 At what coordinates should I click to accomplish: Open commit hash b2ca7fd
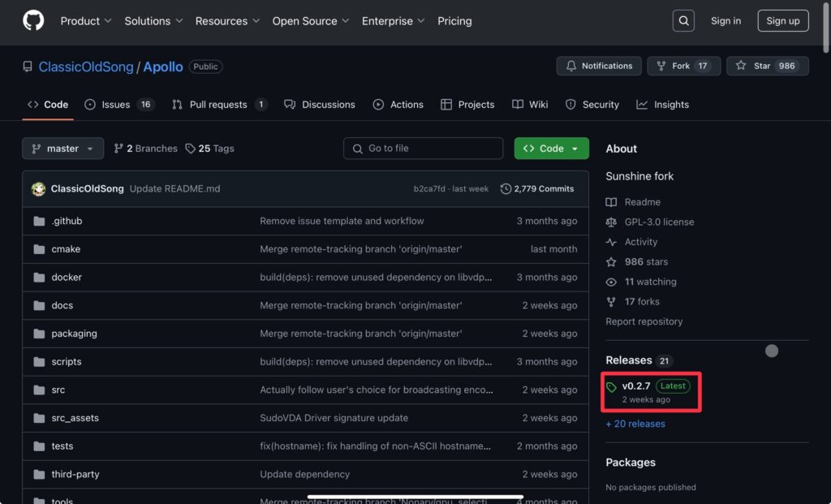point(429,188)
